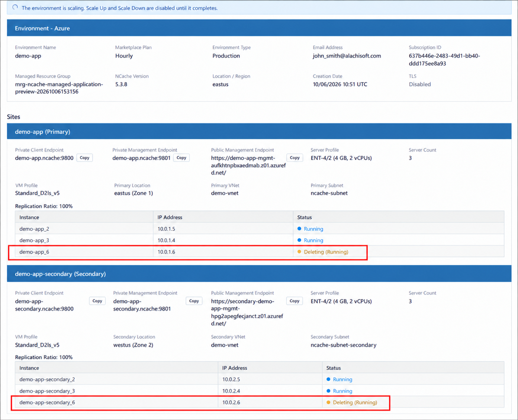Copy the demo-app.ncache:9800 client endpoint
The image size is (518, 420).
tap(84, 158)
